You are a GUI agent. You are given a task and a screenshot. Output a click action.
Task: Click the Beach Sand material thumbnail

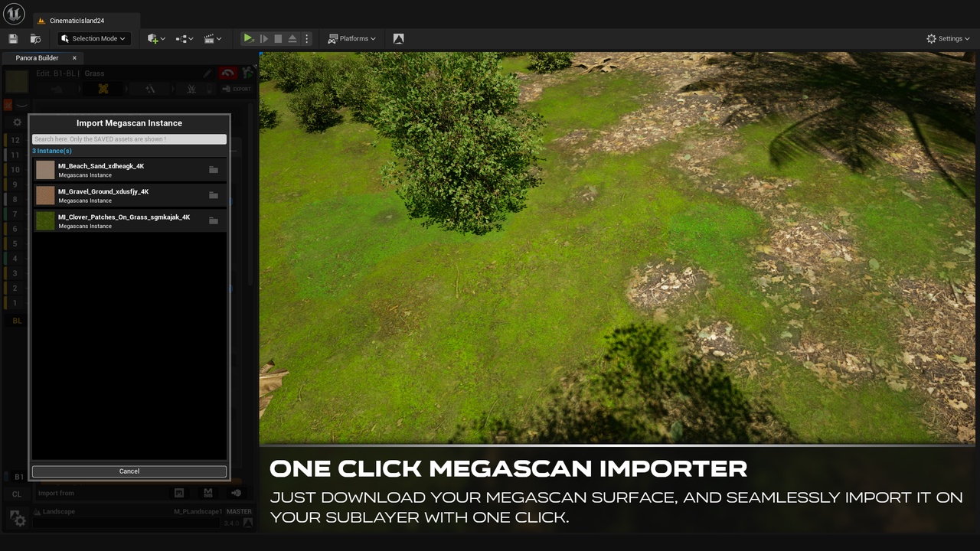[x=45, y=170]
